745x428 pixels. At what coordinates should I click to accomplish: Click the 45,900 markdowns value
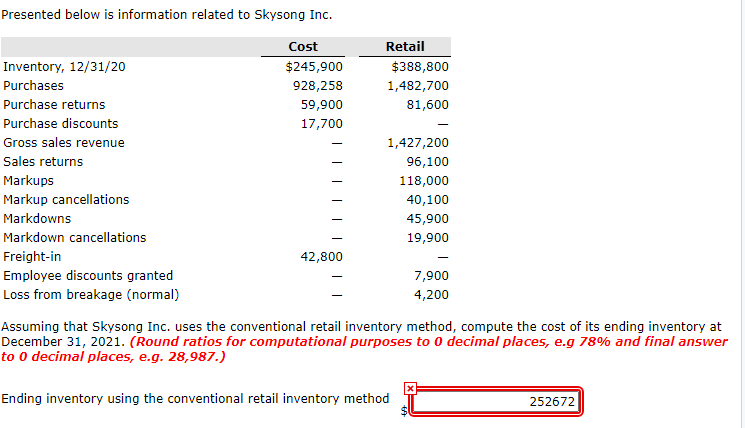pyautogui.click(x=427, y=219)
